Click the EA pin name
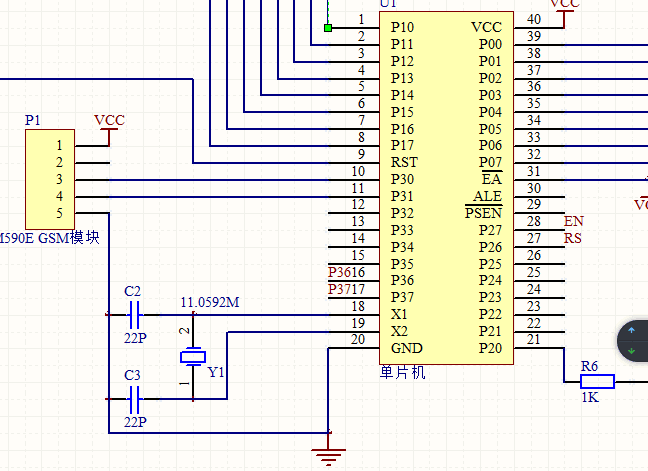This screenshot has width=648, height=471. click(492, 179)
